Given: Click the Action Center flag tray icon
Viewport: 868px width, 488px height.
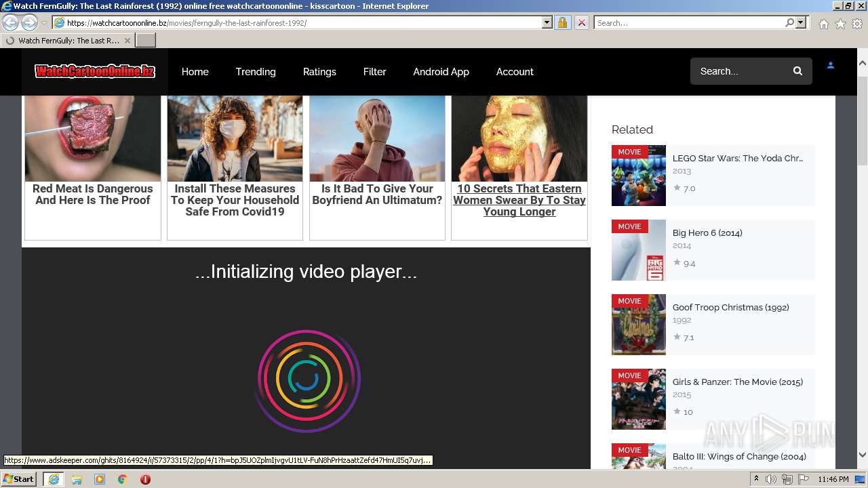Looking at the screenshot, I should [x=803, y=479].
